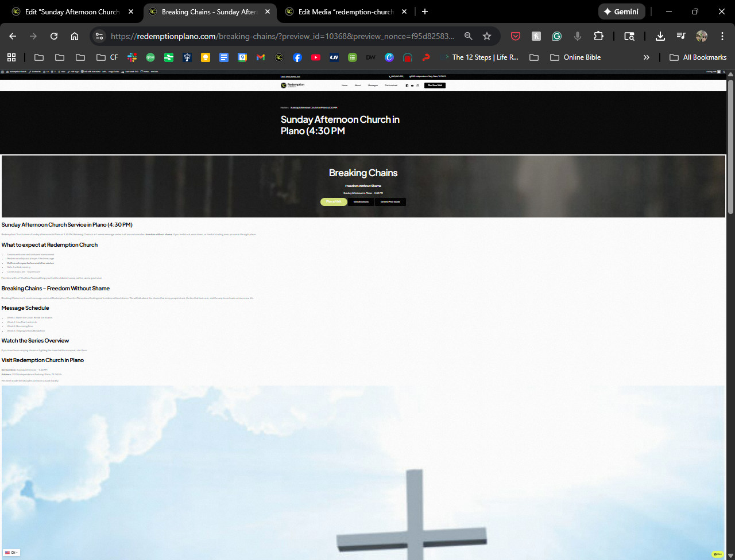Click the Pocket extension icon
The image size is (735, 560).
pyautogui.click(x=516, y=36)
